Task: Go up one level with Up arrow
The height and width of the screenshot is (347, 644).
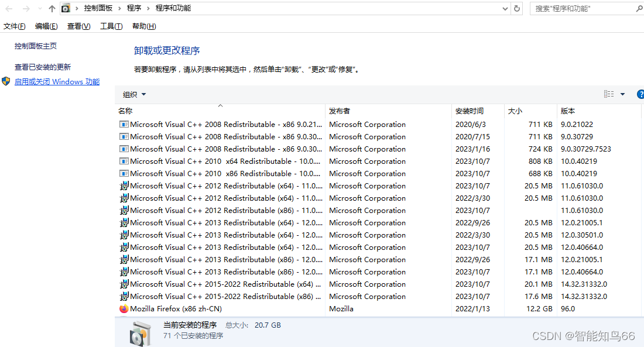Action: pos(52,9)
